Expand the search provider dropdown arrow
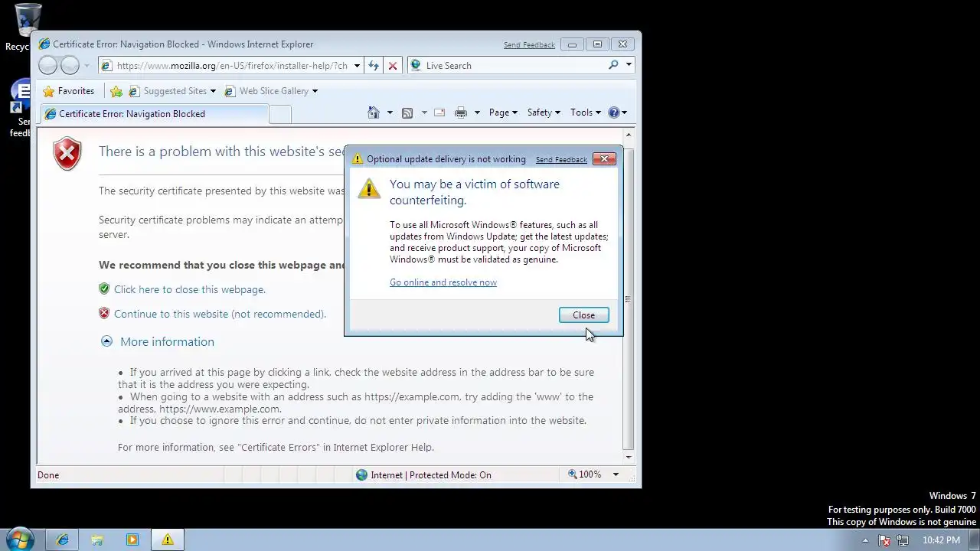980x551 pixels. tap(629, 65)
